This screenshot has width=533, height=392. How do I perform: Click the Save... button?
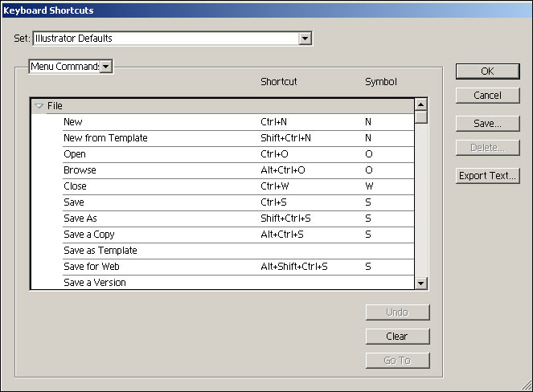(x=487, y=124)
